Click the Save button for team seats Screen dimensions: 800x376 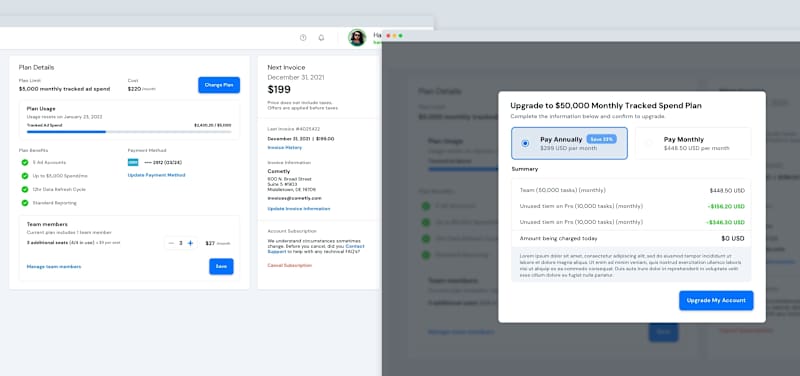pyautogui.click(x=221, y=266)
